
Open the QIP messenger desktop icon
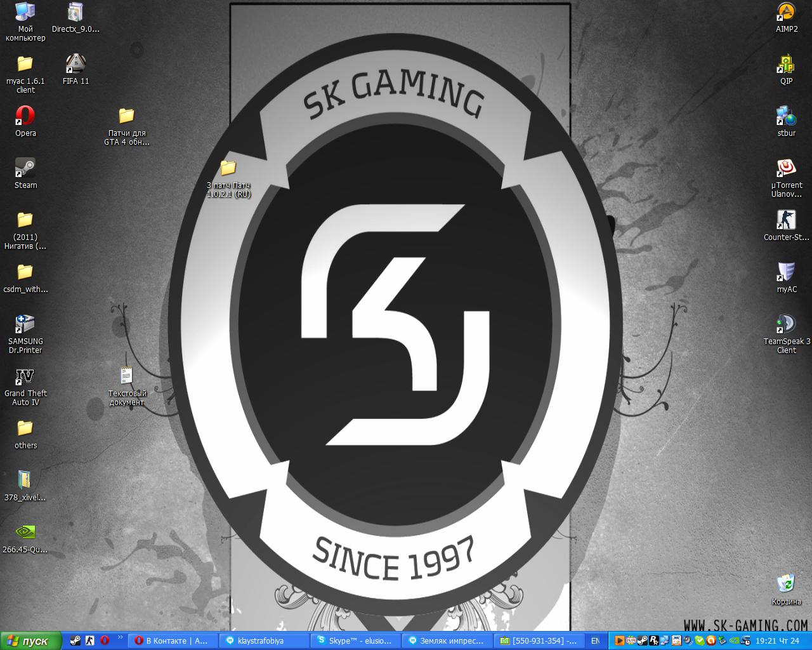click(786, 65)
